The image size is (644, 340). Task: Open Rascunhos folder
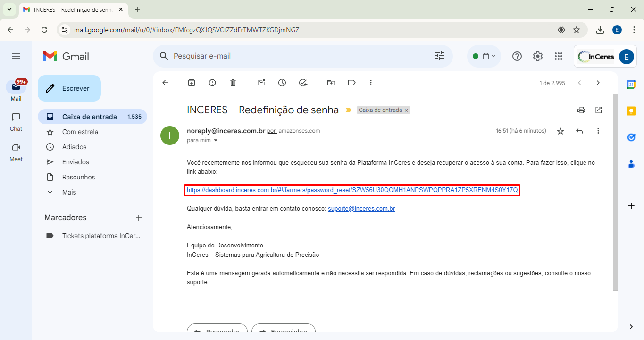click(92, 177)
